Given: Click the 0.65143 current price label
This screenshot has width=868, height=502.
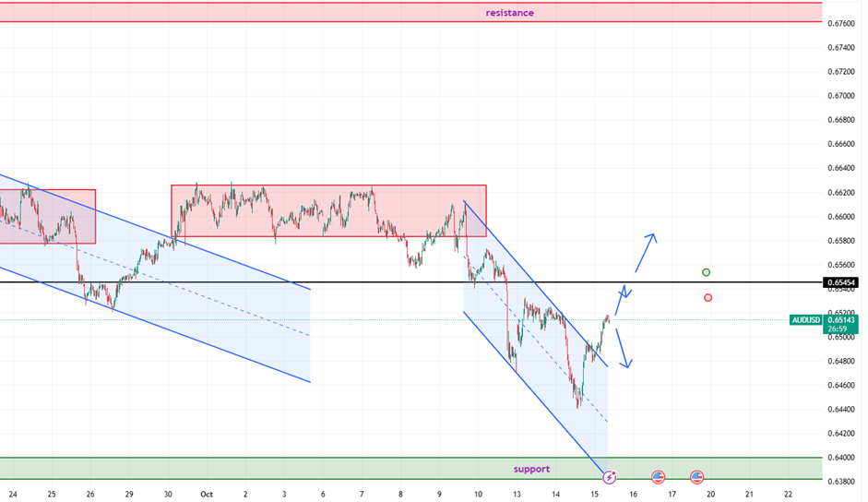Looking at the screenshot, I should pos(842,320).
